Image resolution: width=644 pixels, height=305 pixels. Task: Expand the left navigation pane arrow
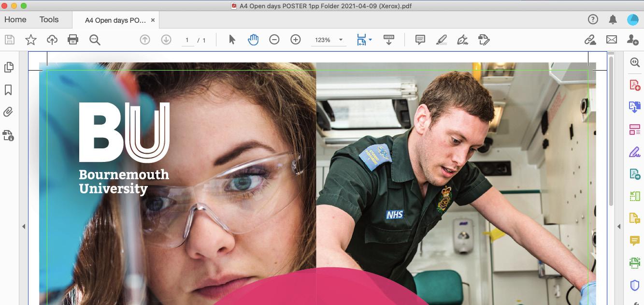(x=24, y=226)
